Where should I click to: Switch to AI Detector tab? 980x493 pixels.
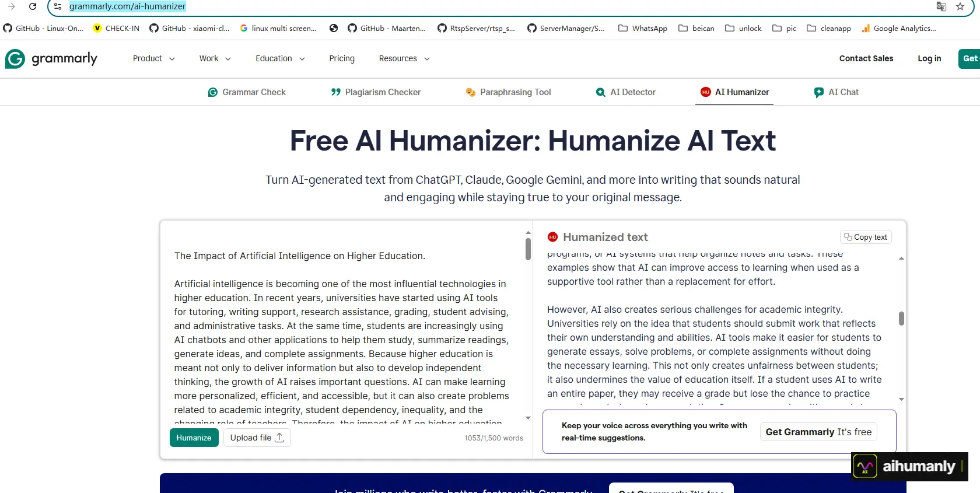pos(625,92)
